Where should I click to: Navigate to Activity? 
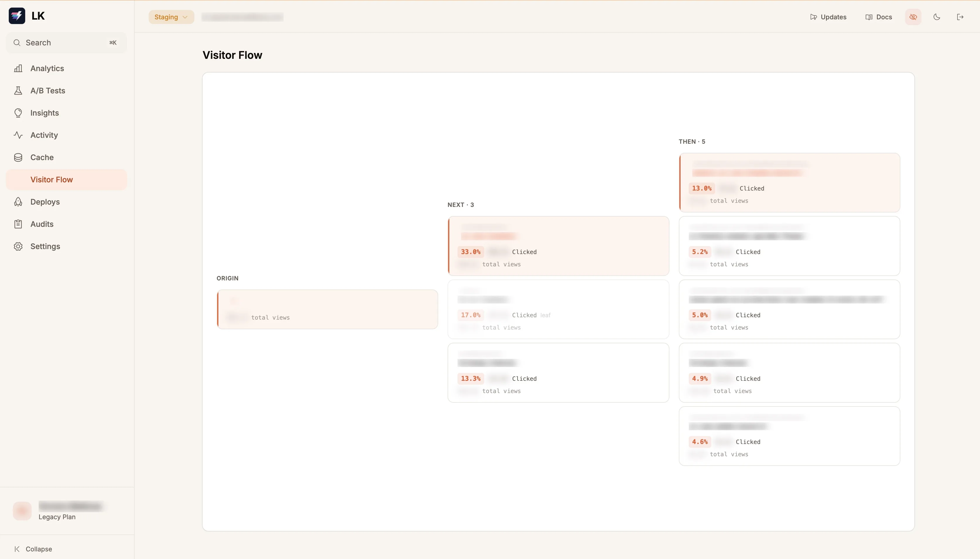point(66,135)
